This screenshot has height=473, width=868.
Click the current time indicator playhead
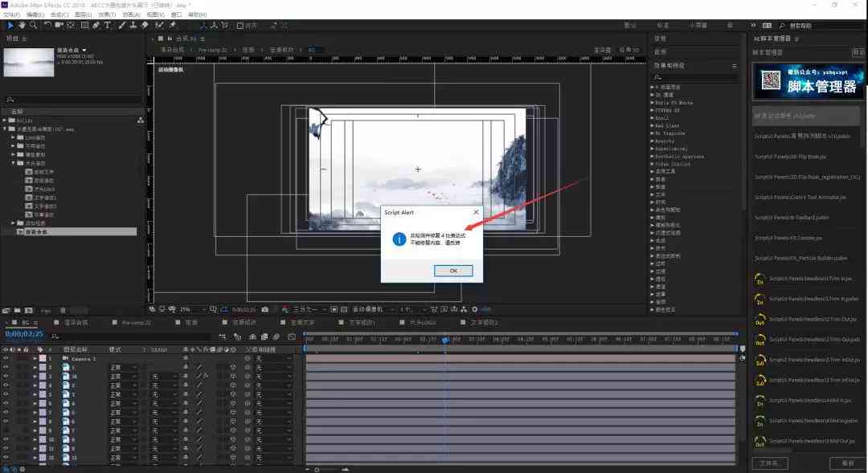pos(445,340)
